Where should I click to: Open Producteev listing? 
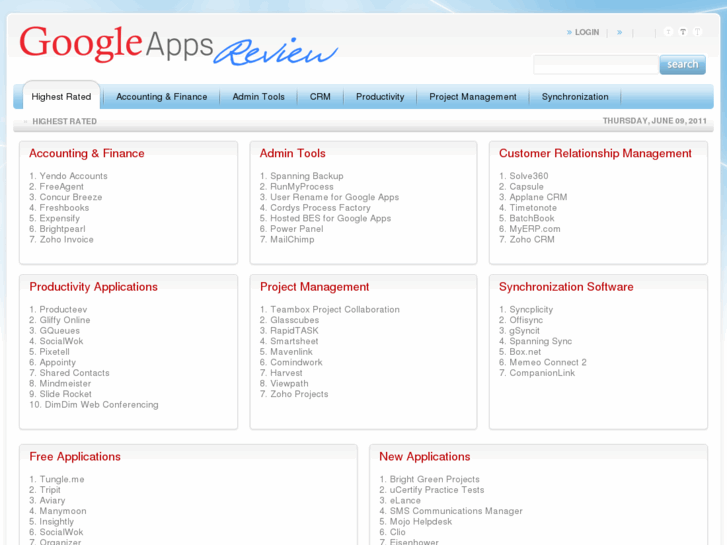pos(63,309)
